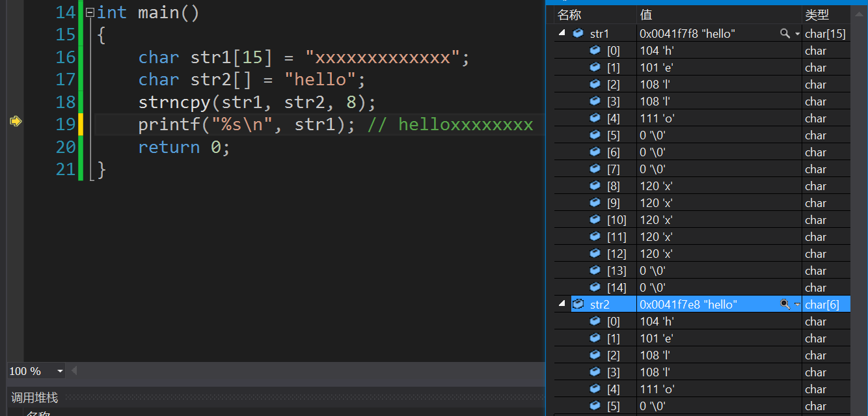
Task: Click line number 19 in the editor
Action: click(65, 124)
